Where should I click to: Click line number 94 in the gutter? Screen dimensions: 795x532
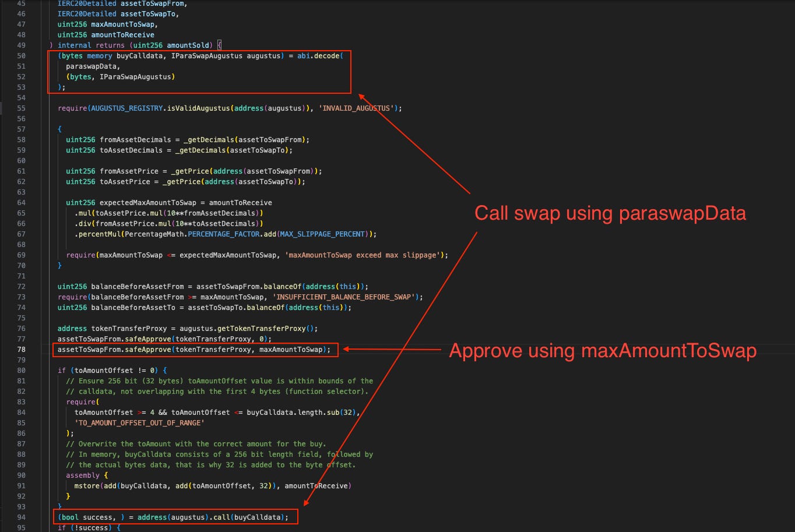[x=20, y=517]
